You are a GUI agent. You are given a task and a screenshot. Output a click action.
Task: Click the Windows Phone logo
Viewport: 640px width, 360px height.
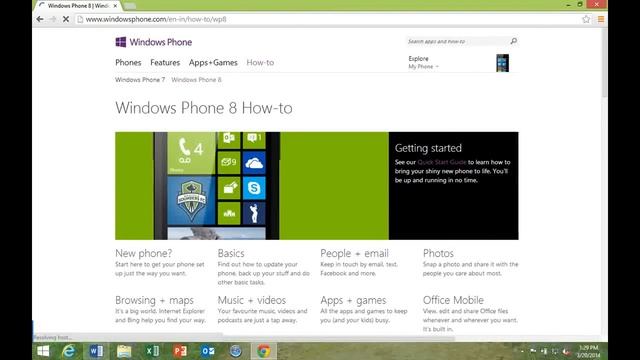coord(153,42)
